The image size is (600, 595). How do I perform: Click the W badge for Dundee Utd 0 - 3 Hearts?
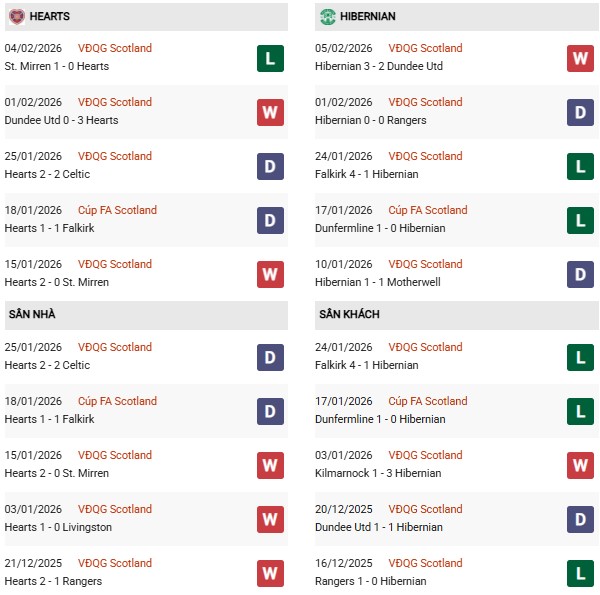click(270, 112)
